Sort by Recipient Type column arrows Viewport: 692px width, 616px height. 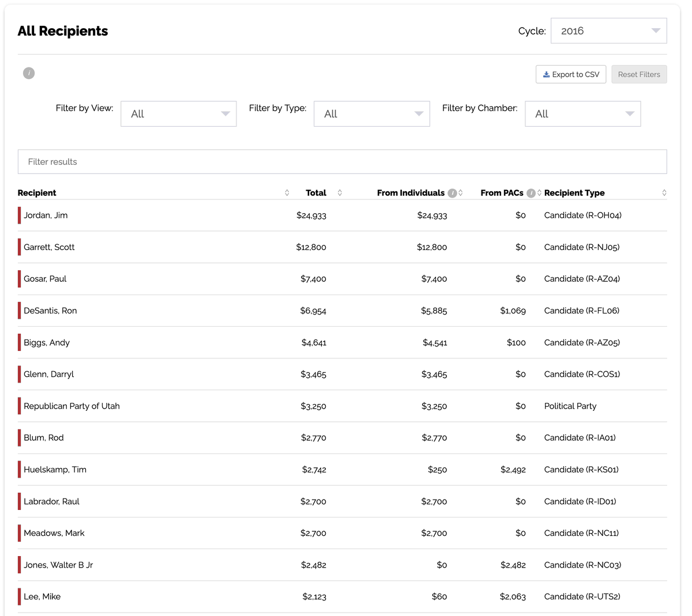click(x=664, y=193)
